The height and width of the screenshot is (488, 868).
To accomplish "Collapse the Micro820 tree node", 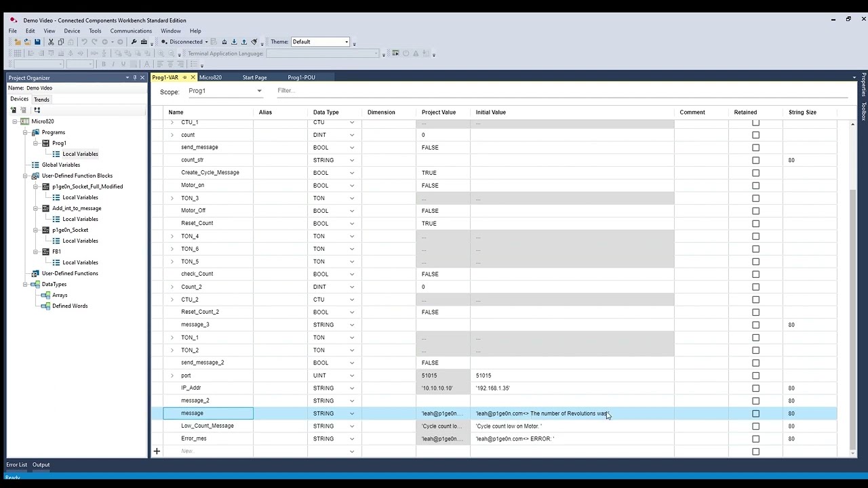I will point(14,121).
